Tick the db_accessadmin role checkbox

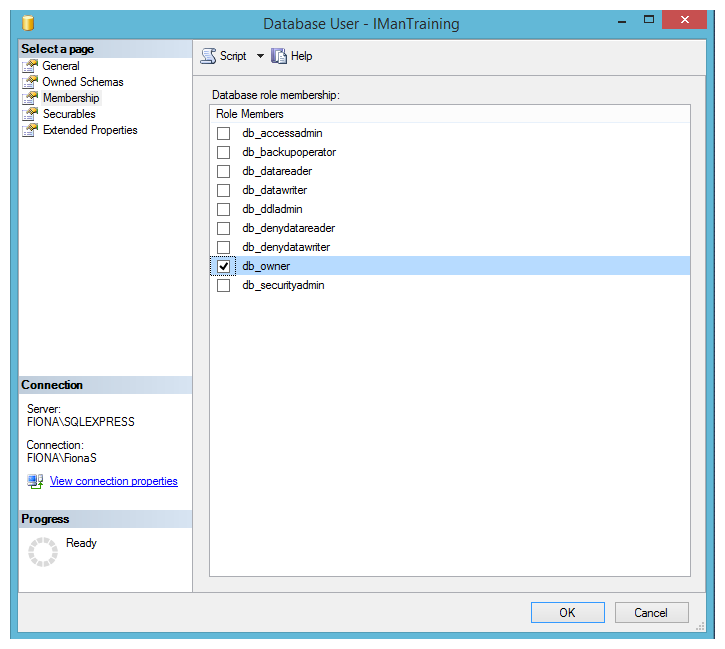tap(223, 134)
